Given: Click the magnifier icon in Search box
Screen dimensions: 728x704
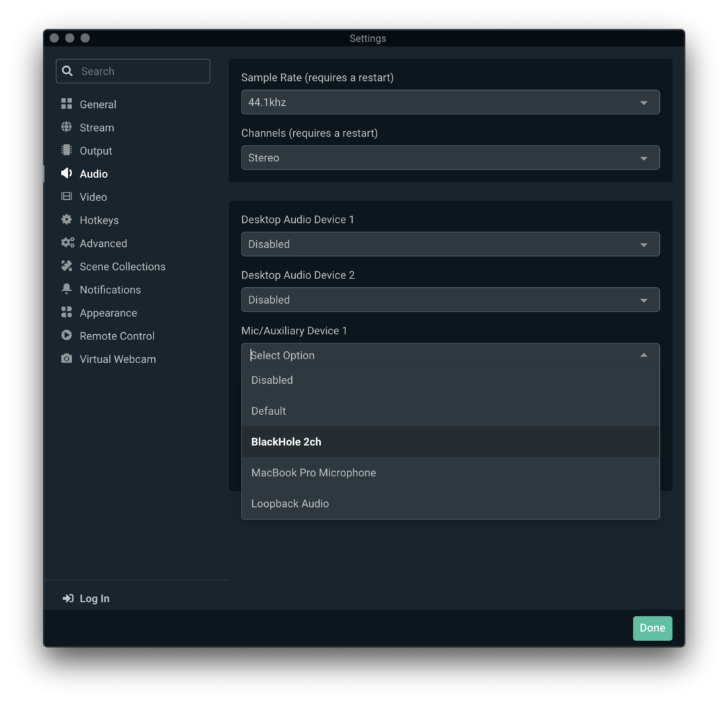Looking at the screenshot, I should tap(68, 71).
